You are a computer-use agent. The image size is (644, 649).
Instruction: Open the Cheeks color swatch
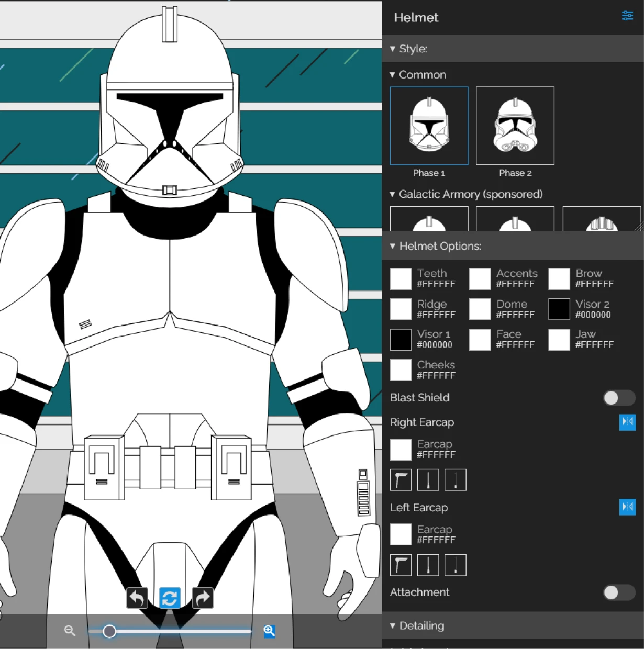click(401, 370)
